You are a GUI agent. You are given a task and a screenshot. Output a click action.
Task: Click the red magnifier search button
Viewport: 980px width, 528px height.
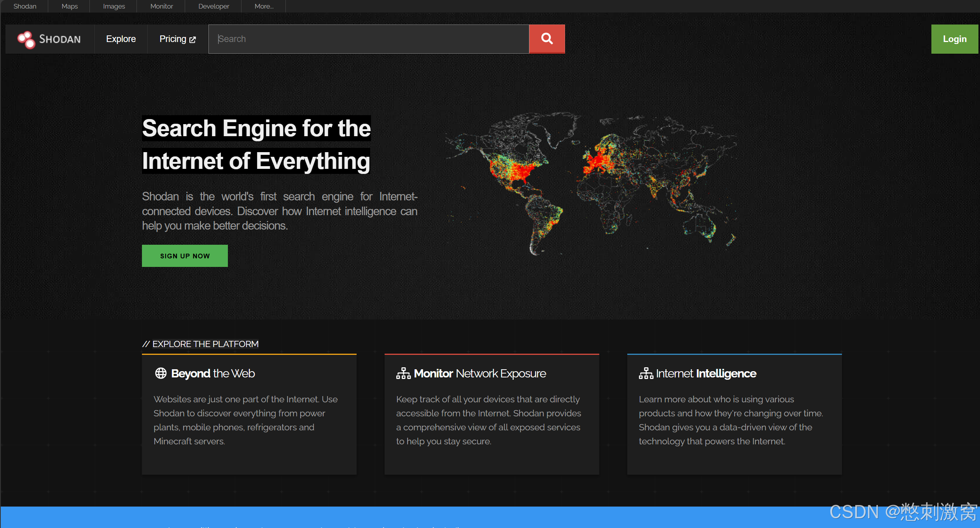click(547, 39)
